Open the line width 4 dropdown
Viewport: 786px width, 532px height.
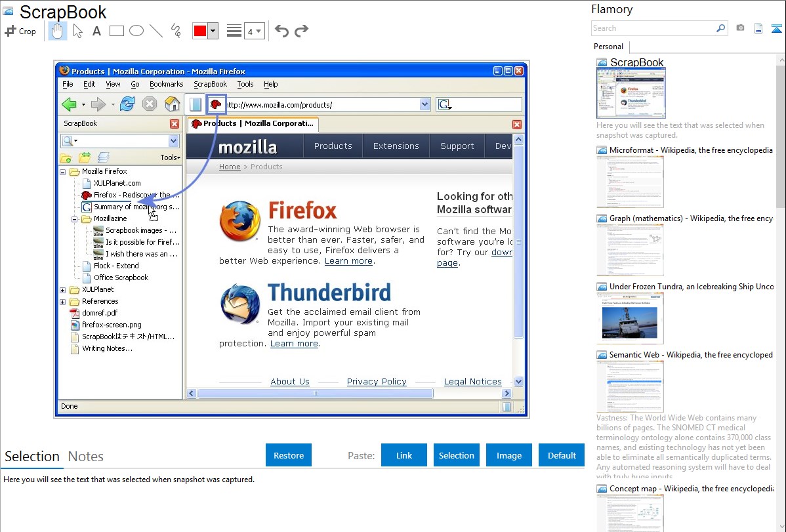(255, 31)
